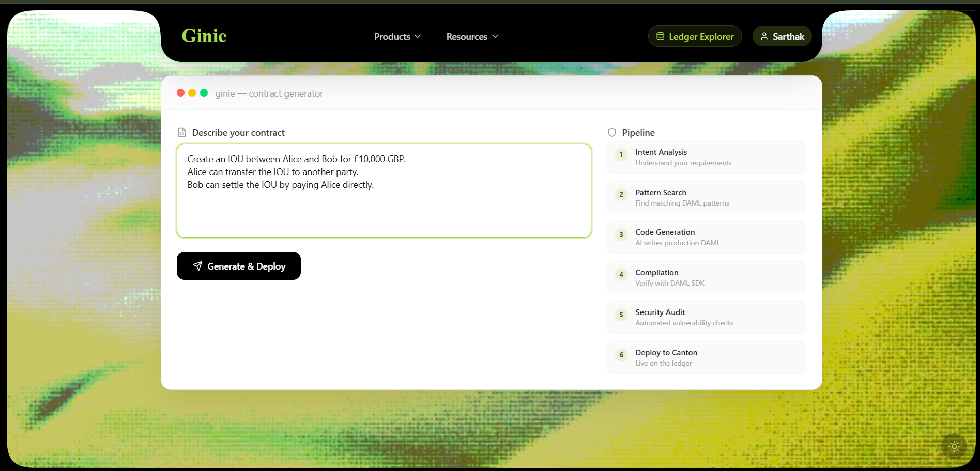Expand the Resources chevron arrow
Image resolution: width=980 pixels, height=471 pixels.
pyautogui.click(x=495, y=36)
